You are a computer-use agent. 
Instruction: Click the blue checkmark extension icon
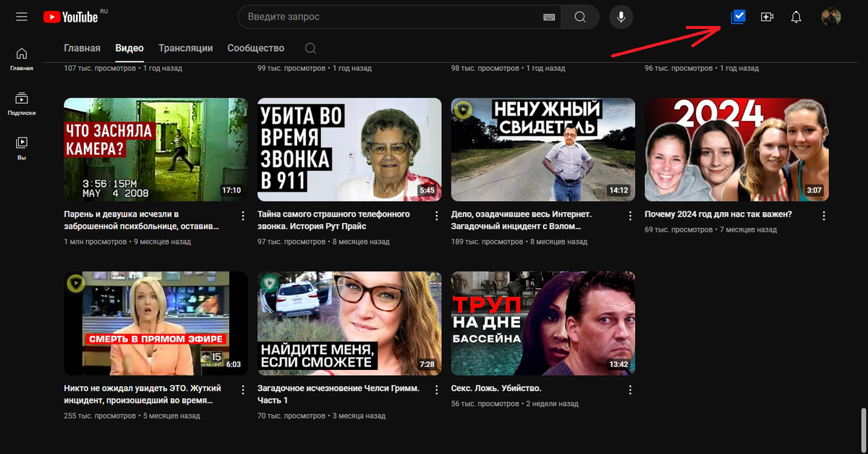point(739,17)
